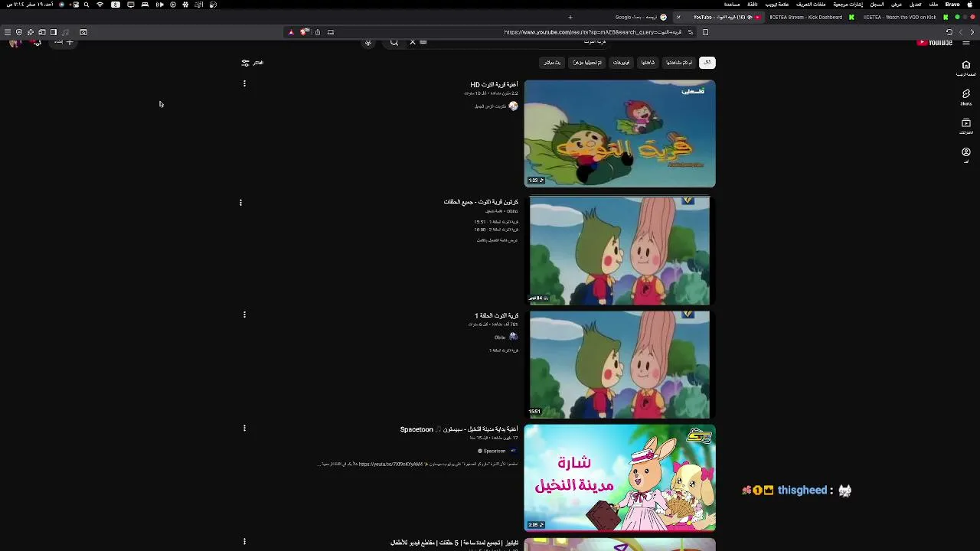Open Subscriptions icon in YouTube sidebar
Viewport: 980px width, 551px height.
tap(965, 126)
